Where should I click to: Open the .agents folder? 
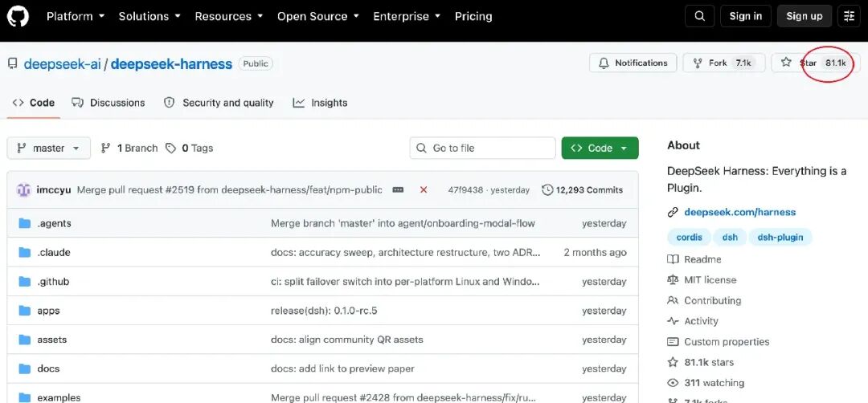(55, 223)
